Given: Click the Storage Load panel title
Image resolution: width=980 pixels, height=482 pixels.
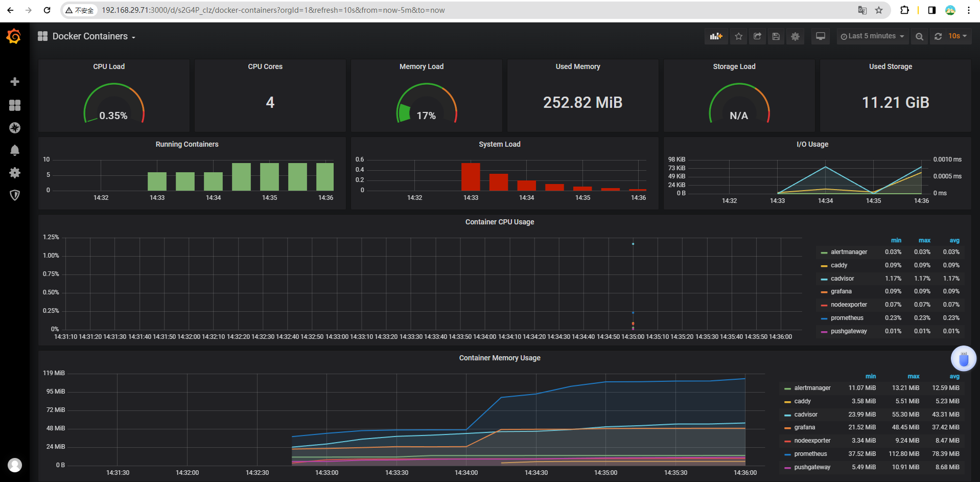Looking at the screenshot, I should [734, 66].
